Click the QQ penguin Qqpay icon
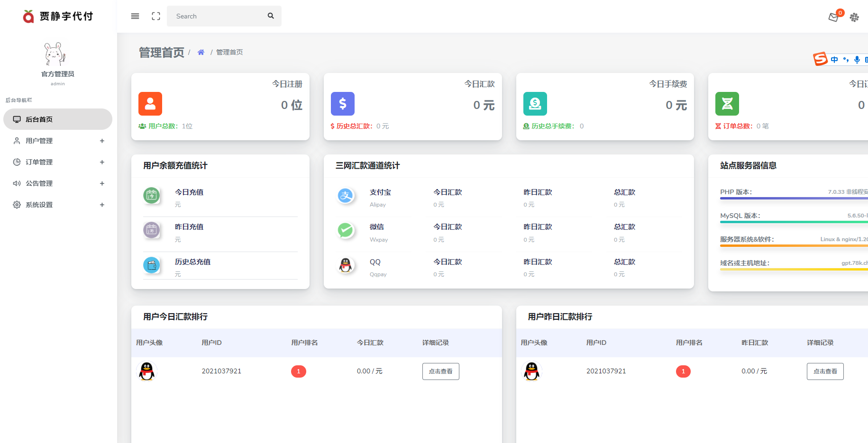The width and height of the screenshot is (868, 443). (x=346, y=265)
